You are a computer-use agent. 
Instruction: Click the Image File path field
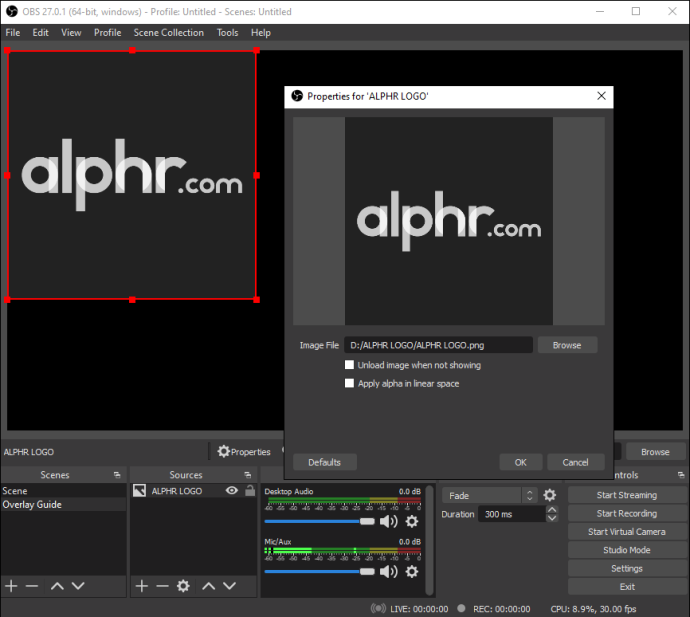click(438, 345)
